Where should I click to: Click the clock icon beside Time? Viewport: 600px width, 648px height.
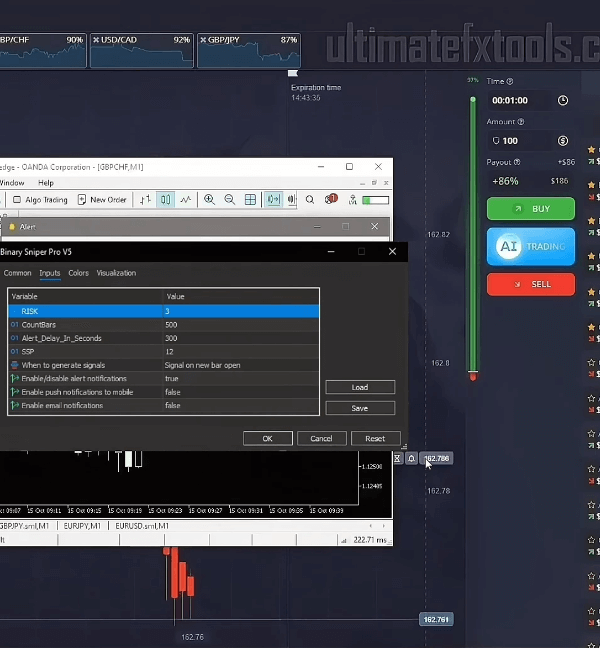[x=563, y=100]
